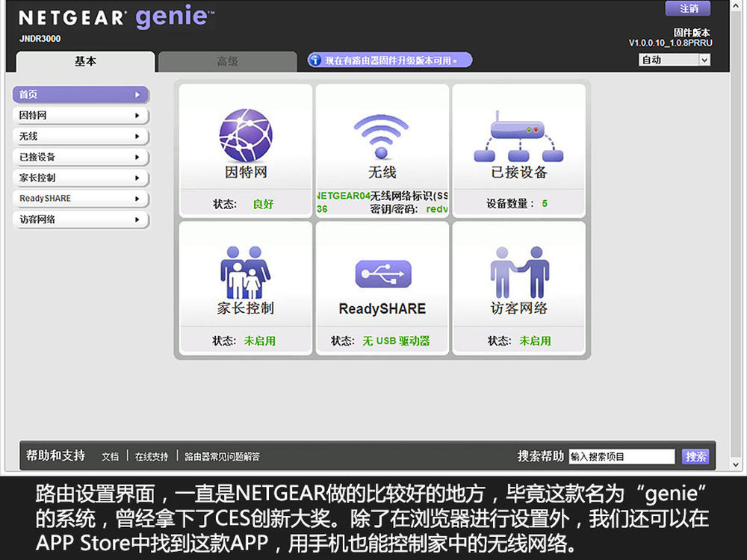
Task: Click the NETGEAR genie logo
Action: click(117, 17)
